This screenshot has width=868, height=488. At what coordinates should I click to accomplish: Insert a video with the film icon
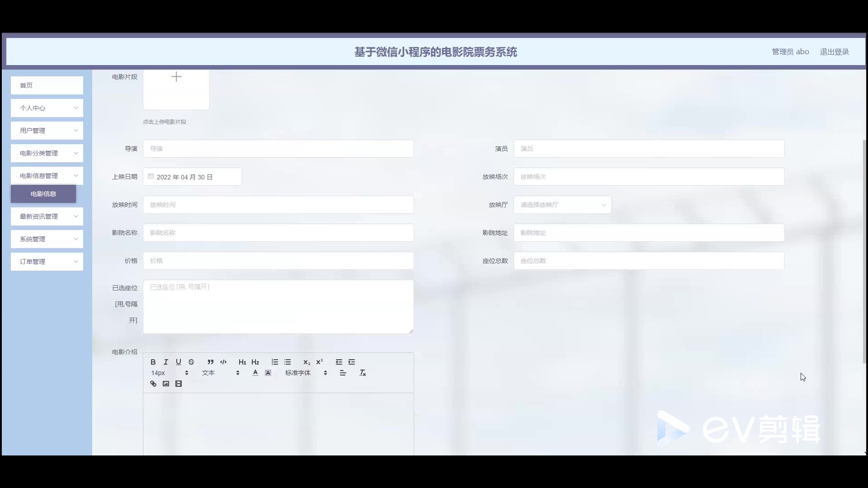(x=179, y=384)
